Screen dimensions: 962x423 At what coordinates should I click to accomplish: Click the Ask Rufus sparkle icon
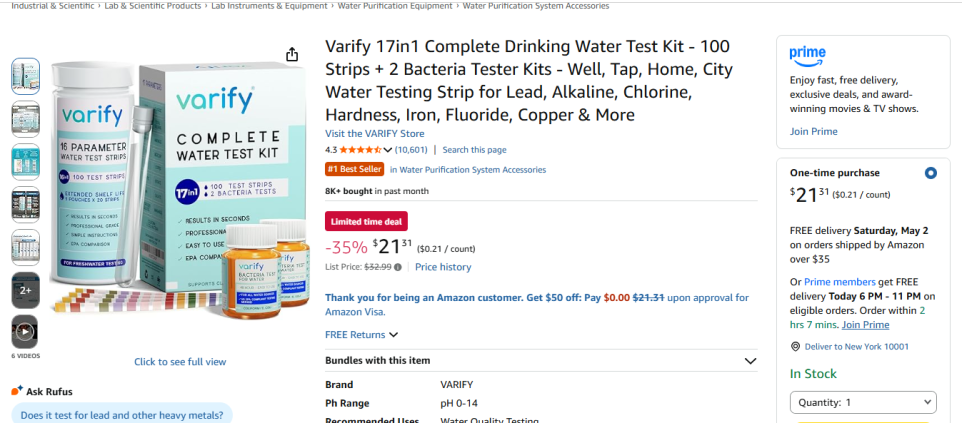pyautogui.click(x=17, y=391)
